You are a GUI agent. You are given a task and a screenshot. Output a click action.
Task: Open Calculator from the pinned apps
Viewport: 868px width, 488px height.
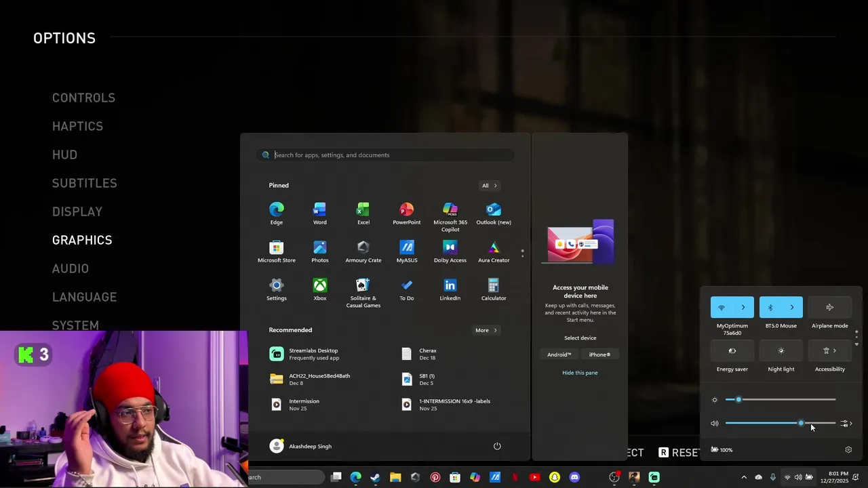tap(494, 289)
